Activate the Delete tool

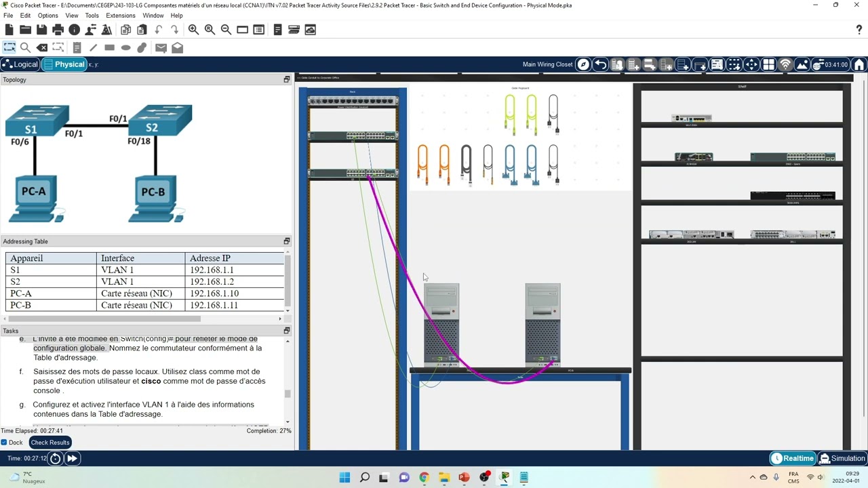click(41, 47)
